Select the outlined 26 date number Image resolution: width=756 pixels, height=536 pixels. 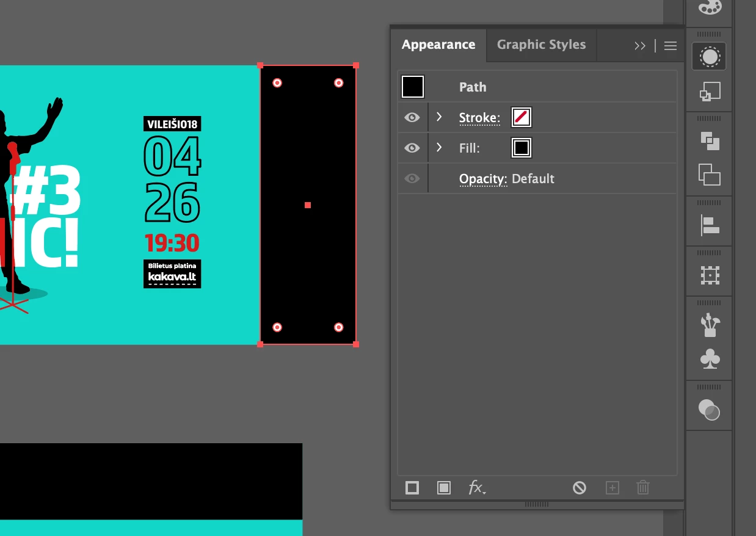(x=172, y=203)
